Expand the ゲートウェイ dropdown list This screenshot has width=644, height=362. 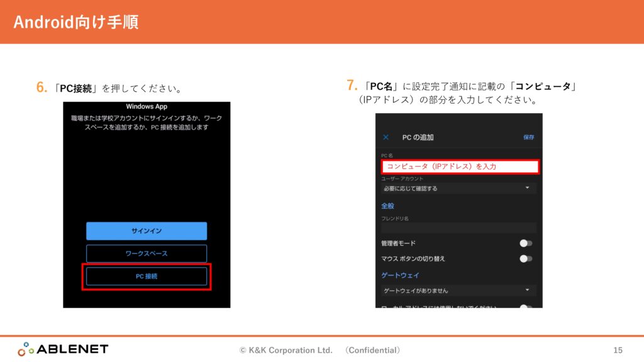(458, 290)
